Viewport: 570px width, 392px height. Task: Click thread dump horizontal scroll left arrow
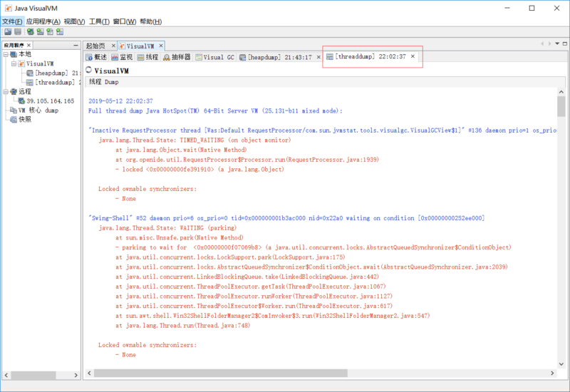90,373
